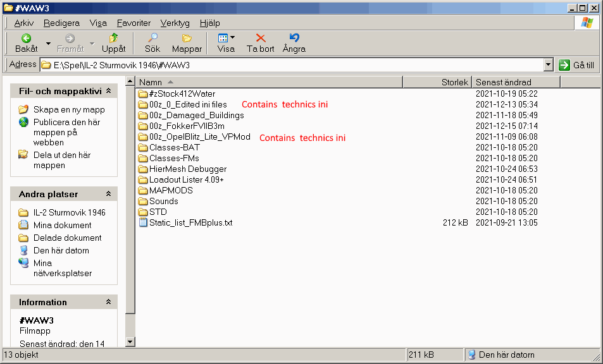Sort by the Namn column header
Image resolution: width=603 pixels, height=364 pixels.
[x=269, y=82]
